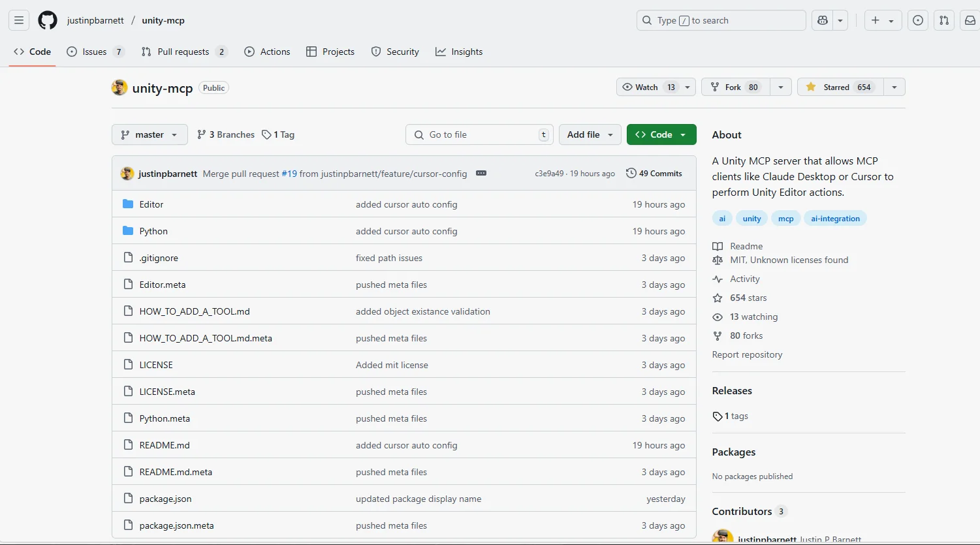Open commit 'added object existance validation'

(423, 311)
